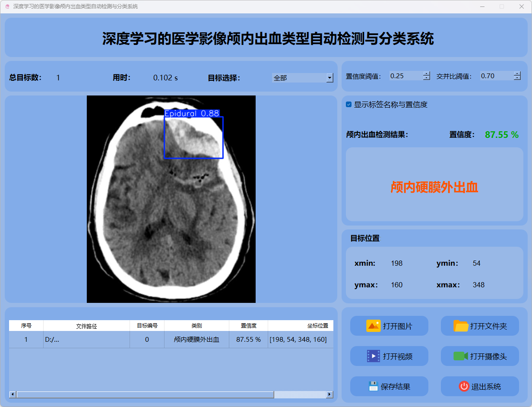Image resolution: width=532 pixels, height=407 pixels.
Task: Click the 序号 column header
Action: (x=26, y=326)
